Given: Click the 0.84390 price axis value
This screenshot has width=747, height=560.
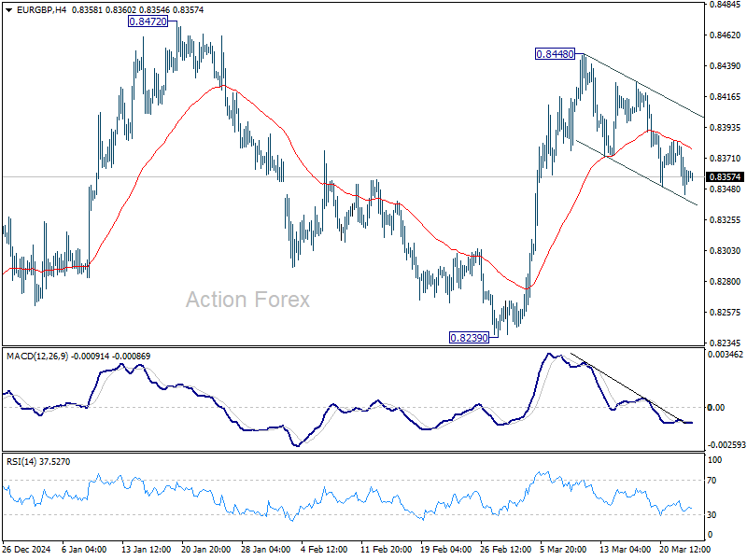Looking at the screenshot, I should coord(726,66).
